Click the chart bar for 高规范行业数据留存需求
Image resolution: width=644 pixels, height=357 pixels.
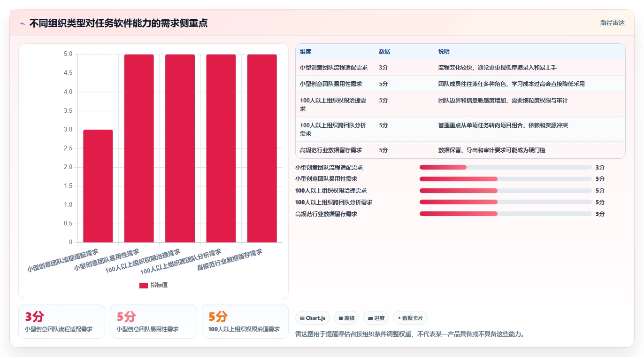click(x=262, y=148)
